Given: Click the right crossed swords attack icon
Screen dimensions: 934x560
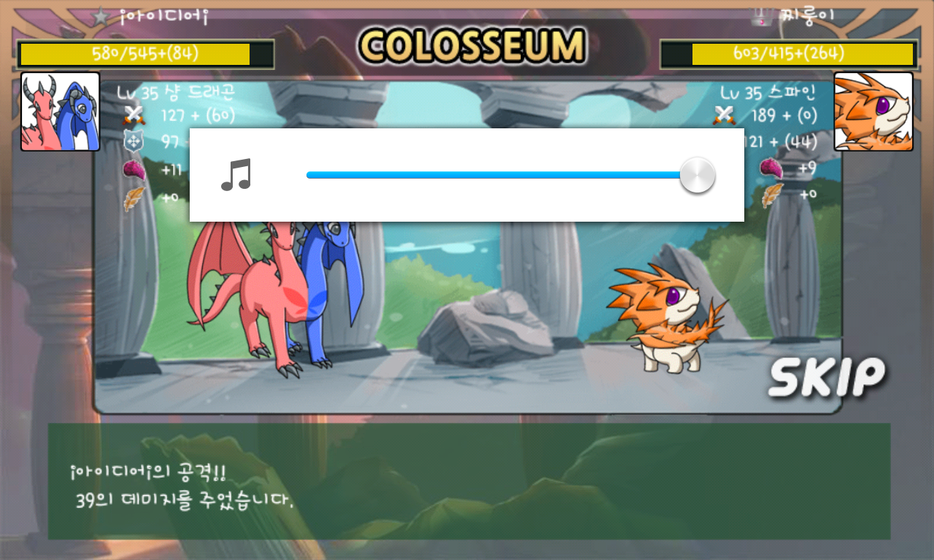Looking at the screenshot, I should (724, 115).
